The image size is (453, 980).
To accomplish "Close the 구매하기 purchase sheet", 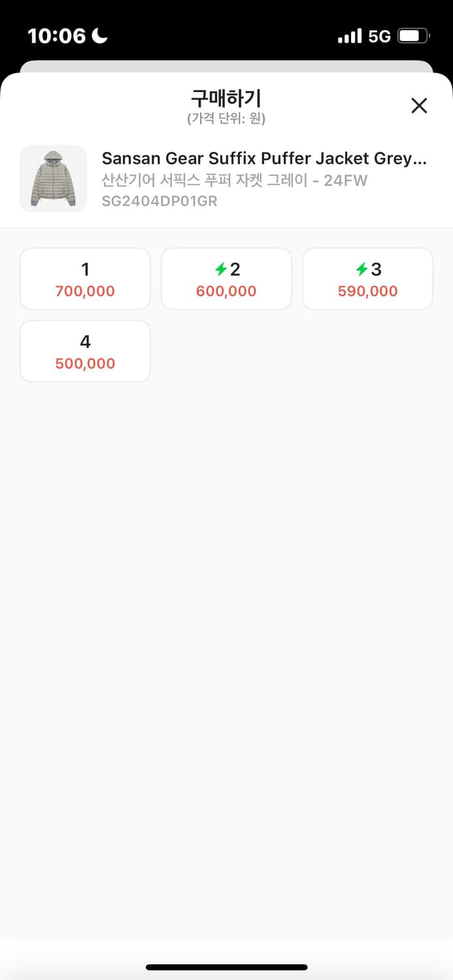I will 419,105.
